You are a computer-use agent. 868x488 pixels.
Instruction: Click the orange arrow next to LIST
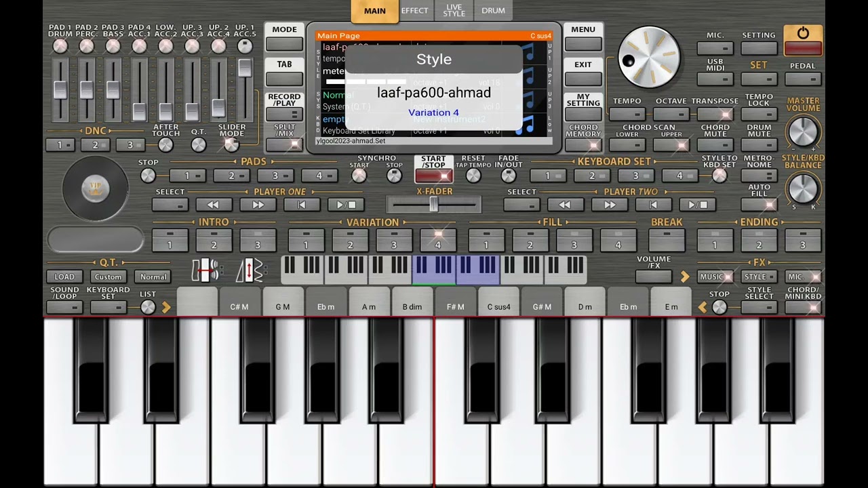[166, 308]
